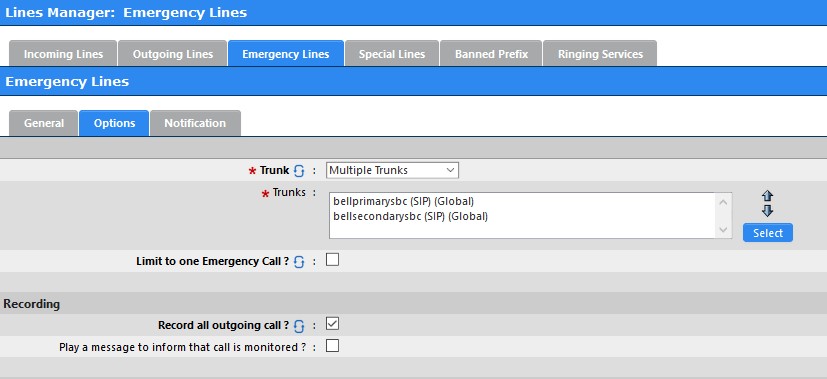Go to Ringing Services tab
The height and width of the screenshot is (379, 827).
(x=600, y=54)
